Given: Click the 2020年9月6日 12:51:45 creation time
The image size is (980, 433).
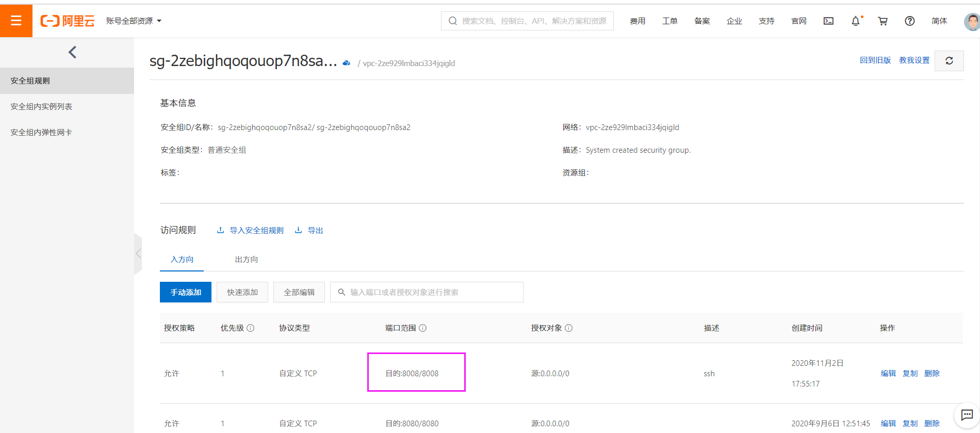Looking at the screenshot, I should (831, 424).
